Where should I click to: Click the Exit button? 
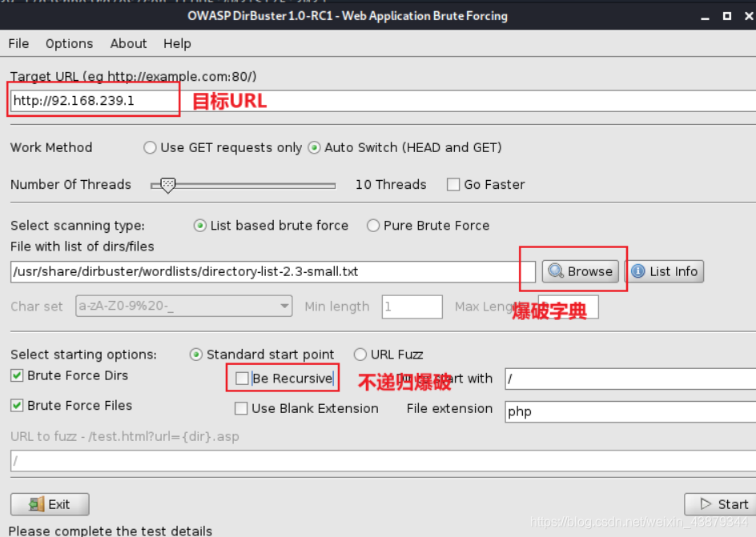[50, 504]
